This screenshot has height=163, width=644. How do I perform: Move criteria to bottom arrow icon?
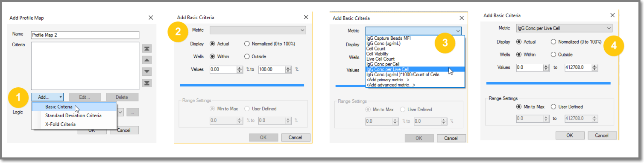[x=147, y=83]
